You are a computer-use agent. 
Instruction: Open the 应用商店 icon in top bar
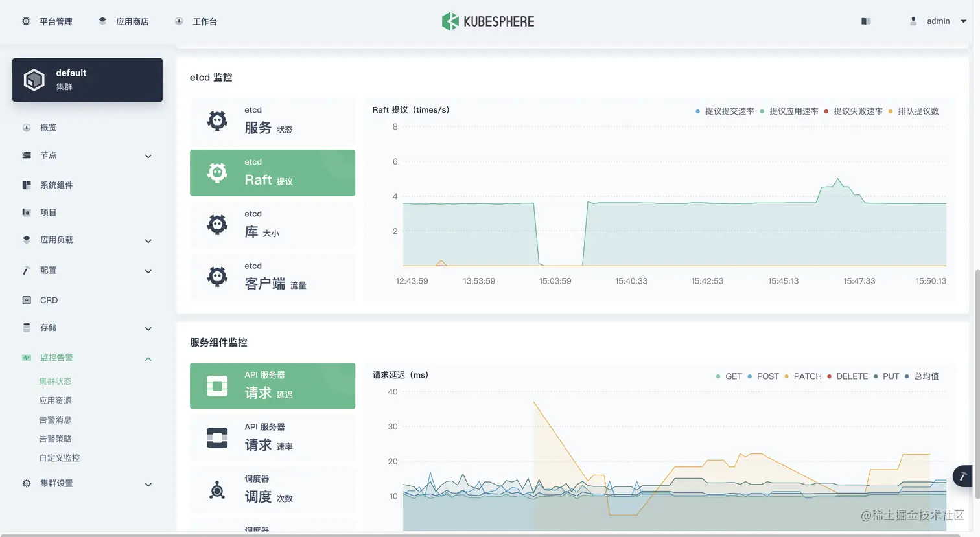[x=102, y=21]
